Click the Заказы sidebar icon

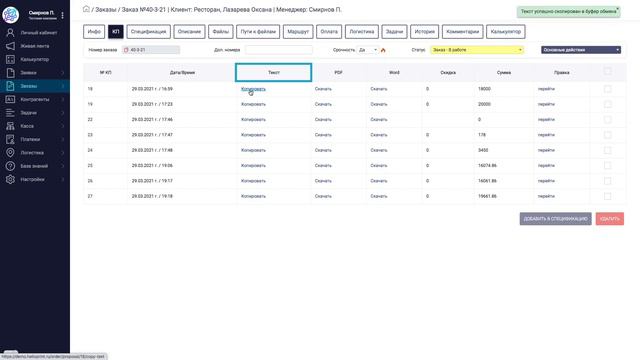point(10,86)
